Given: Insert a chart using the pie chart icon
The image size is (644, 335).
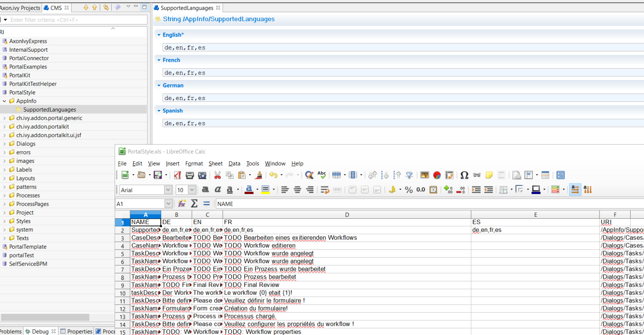Looking at the screenshot, I should pos(437,175).
